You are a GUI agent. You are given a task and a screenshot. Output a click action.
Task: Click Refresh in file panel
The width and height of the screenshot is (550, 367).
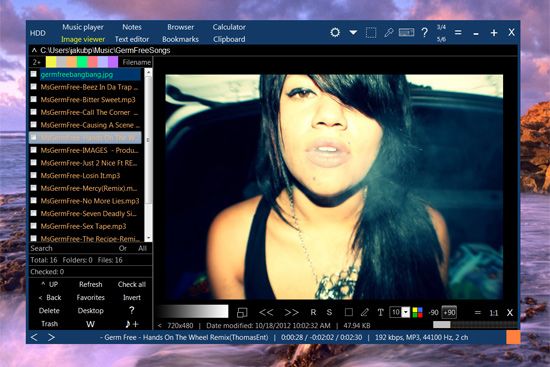click(90, 284)
